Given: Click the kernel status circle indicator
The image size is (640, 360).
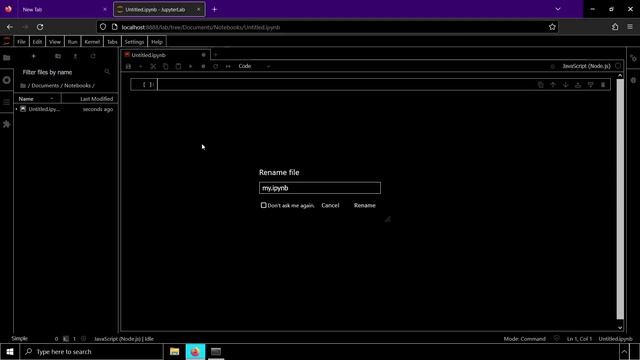Looking at the screenshot, I should click(618, 66).
